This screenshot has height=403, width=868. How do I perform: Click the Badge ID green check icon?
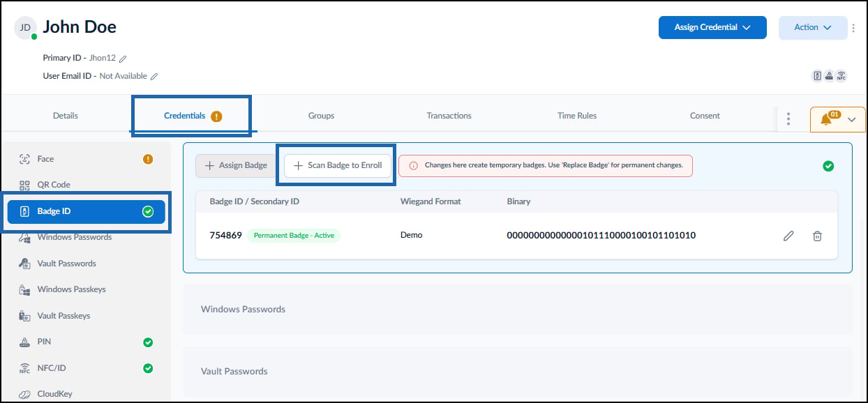[x=148, y=211]
